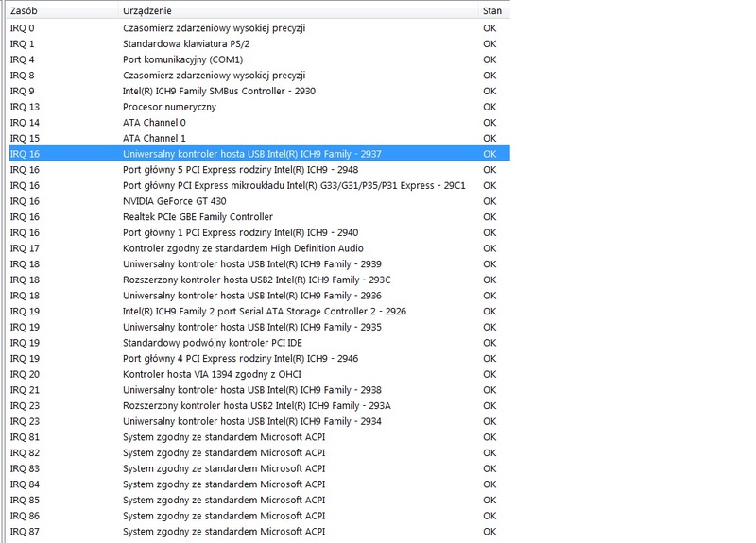
Task: Select ATA Channel 1 row
Action: click(259, 138)
